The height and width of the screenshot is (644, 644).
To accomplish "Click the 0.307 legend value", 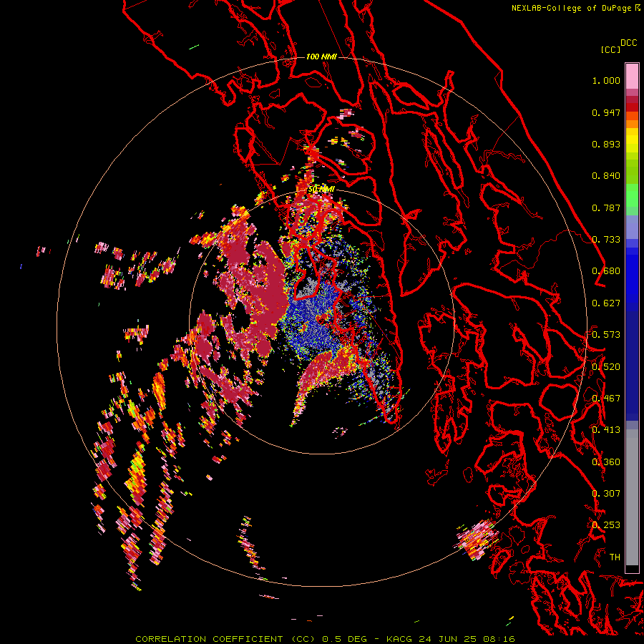I will click(x=606, y=494).
